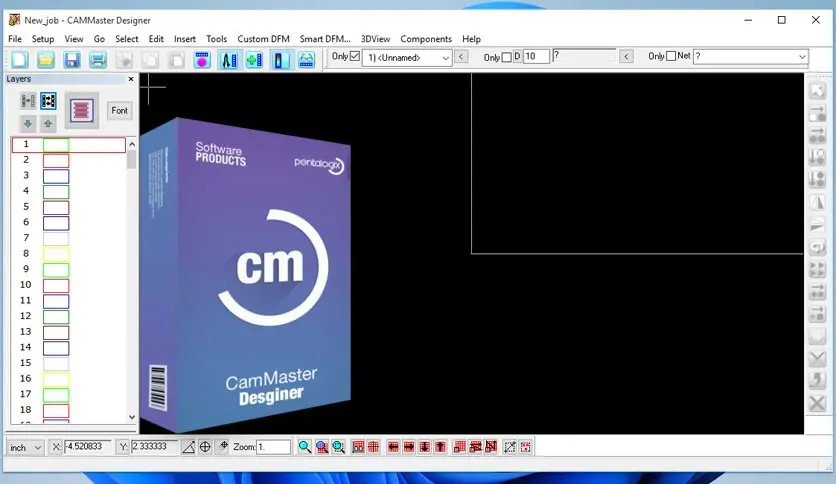This screenshot has height=484, width=836.
Task: Open the Tools menu
Action: (x=216, y=39)
